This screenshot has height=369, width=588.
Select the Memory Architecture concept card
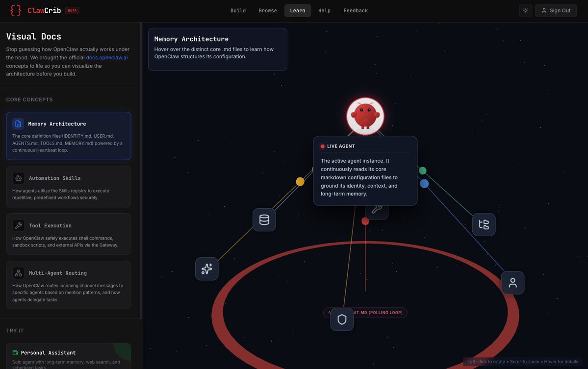pos(69,136)
